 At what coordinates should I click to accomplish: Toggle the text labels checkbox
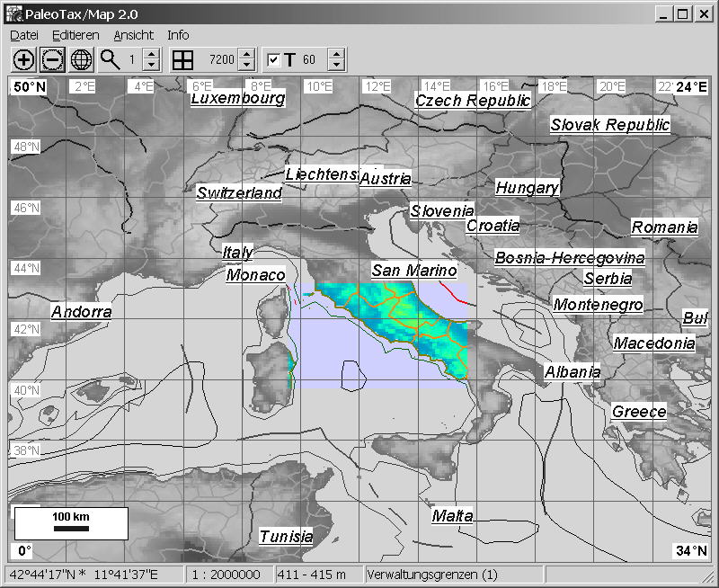[x=274, y=60]
